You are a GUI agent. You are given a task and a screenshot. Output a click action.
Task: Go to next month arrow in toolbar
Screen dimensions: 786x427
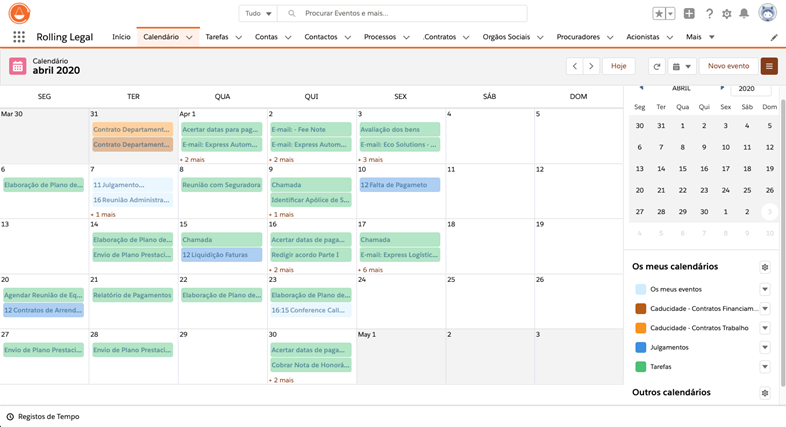pos(591,66)
